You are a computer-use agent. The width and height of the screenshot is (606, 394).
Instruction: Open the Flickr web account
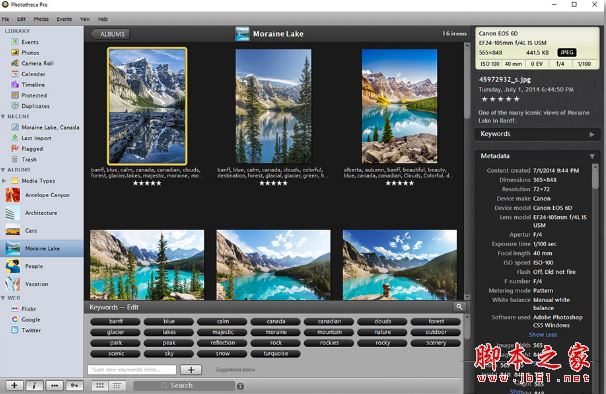click(28, 309)
